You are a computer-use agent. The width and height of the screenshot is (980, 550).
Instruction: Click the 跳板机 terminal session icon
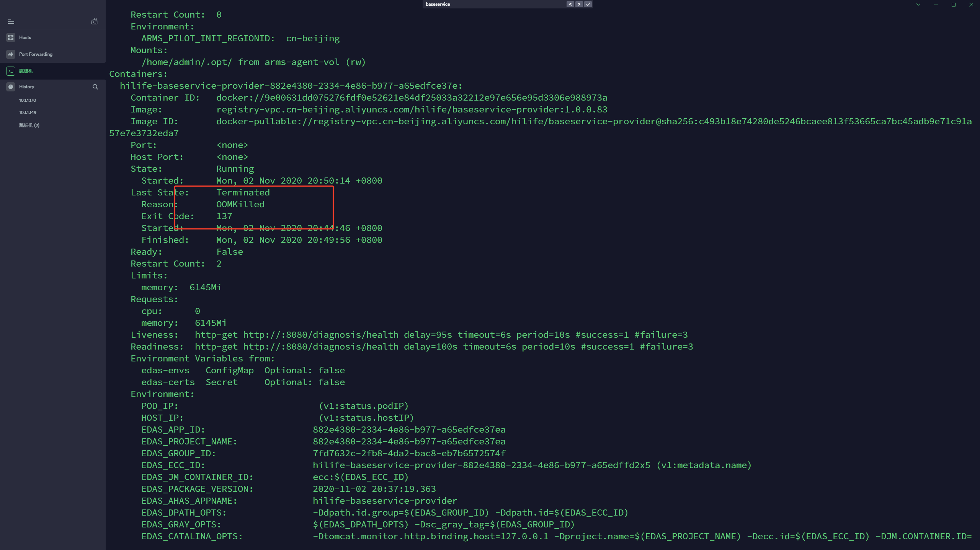[11, 71]
